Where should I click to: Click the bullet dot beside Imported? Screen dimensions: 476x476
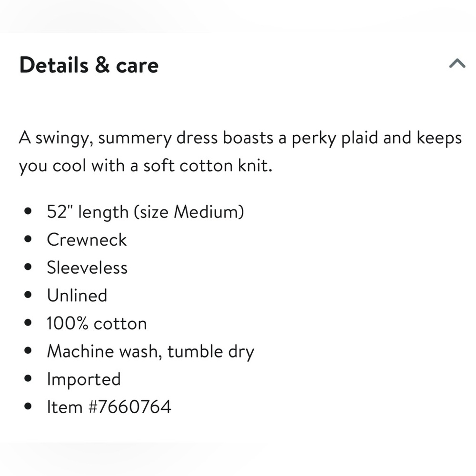click(28, 378)
